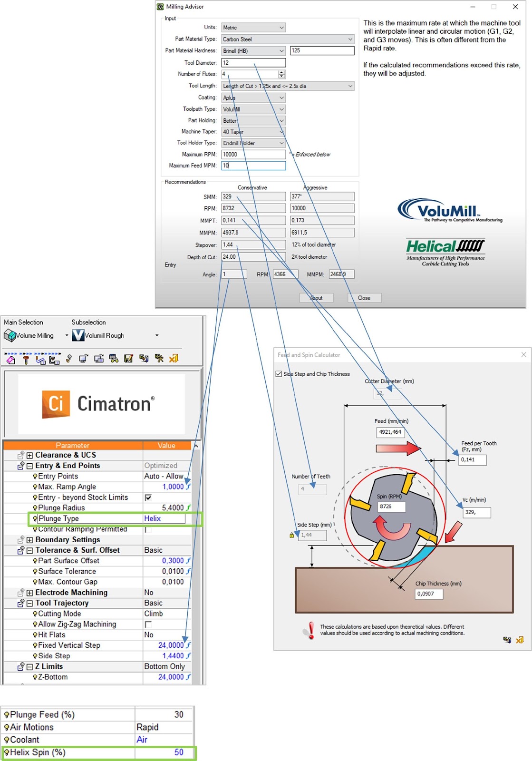Screen dimensions: 532x761
Task: Click the save and close icon beside the pencil icon
Action: coord(144,359)
